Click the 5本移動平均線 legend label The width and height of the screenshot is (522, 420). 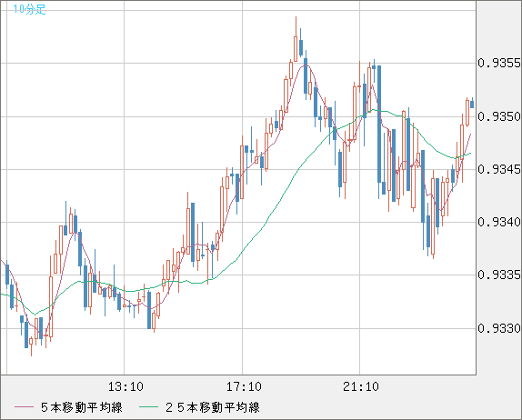82,407
